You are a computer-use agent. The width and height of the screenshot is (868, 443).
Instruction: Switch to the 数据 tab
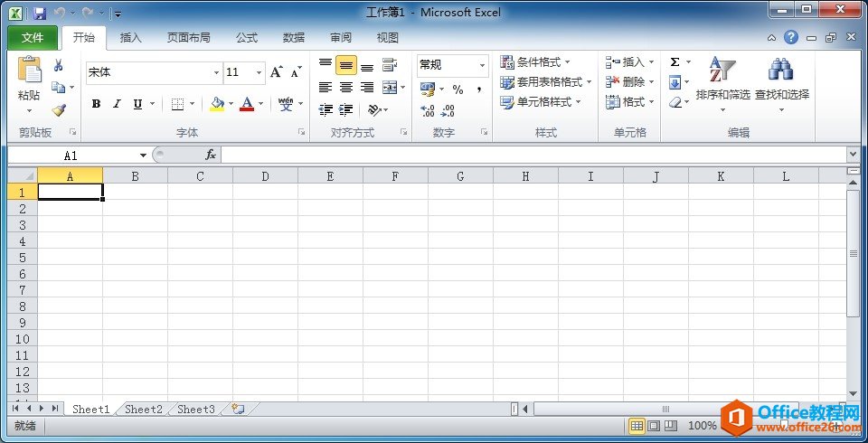(293, 38)
